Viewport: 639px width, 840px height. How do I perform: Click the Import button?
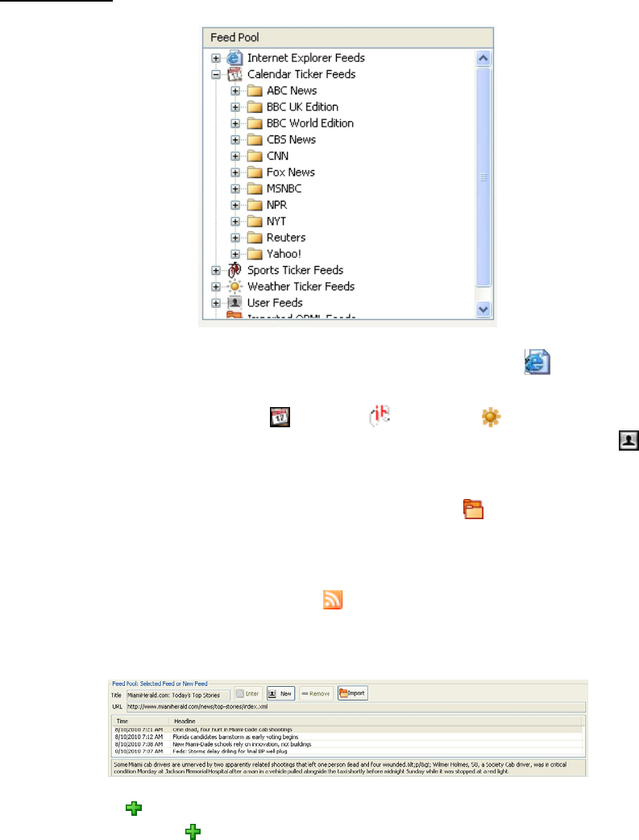[x=352, y=693]
